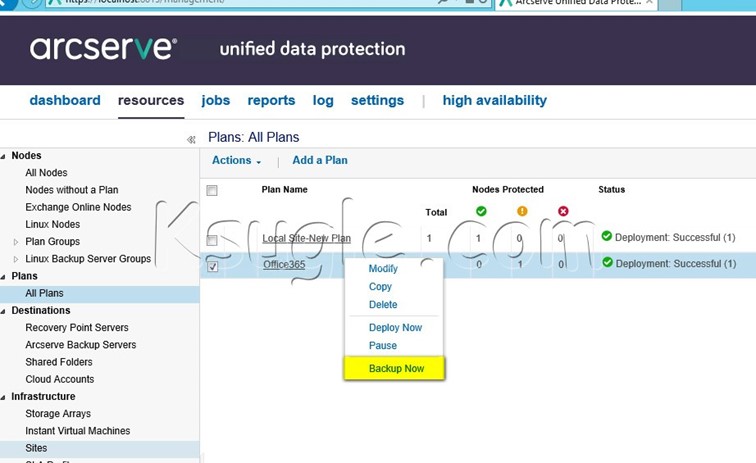The width and height of the screenshot is (756, 463).
Task: Choose Modify from context menu
Action: click(x=383, y=269)
